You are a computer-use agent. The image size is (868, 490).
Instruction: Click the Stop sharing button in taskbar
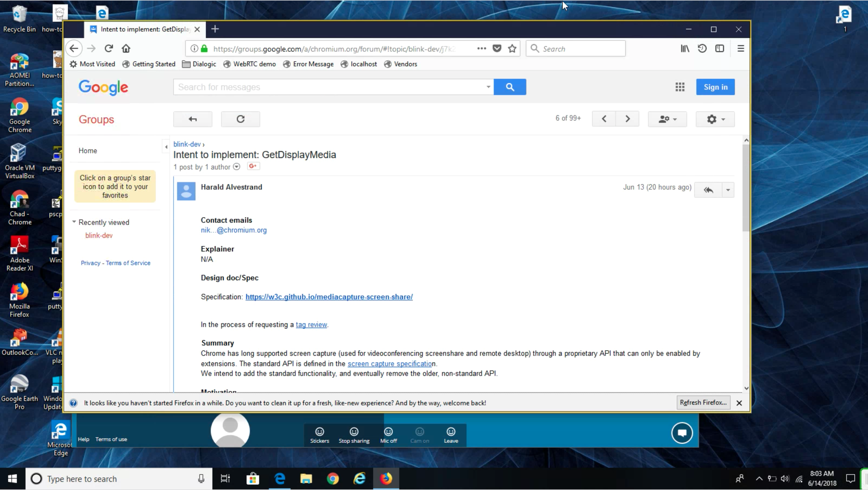354,434
